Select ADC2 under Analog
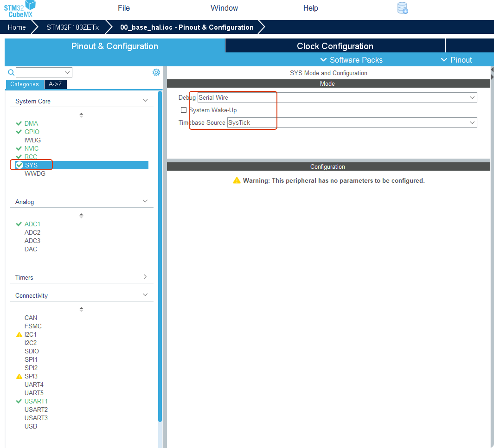 (x=32, y=232)
